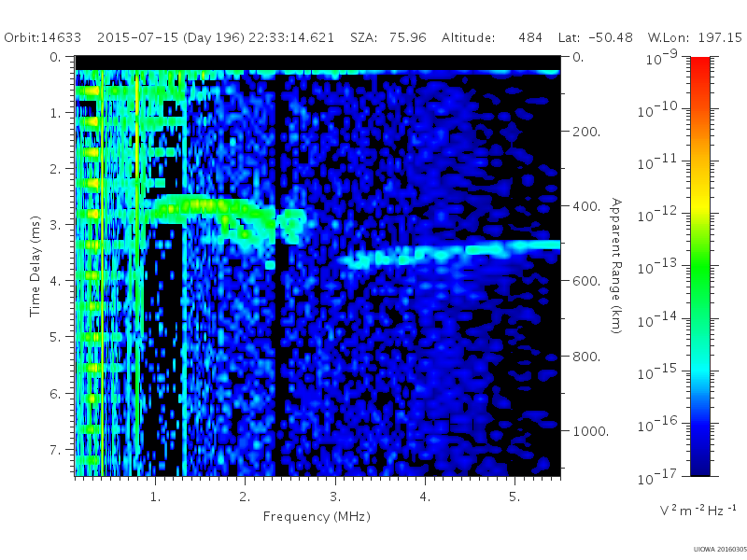Click the 800. apparent range tick label
The image size is (747, 560).
coord(586,357)
